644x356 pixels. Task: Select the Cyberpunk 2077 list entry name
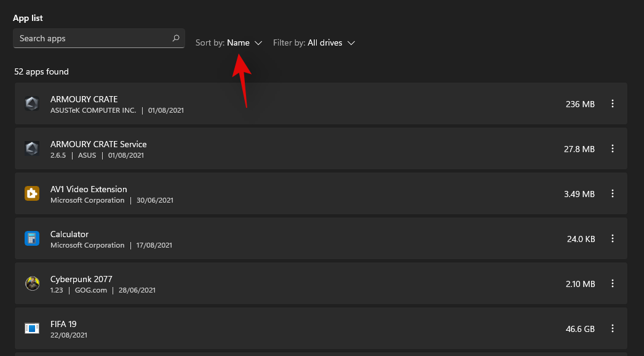point(81,279)
